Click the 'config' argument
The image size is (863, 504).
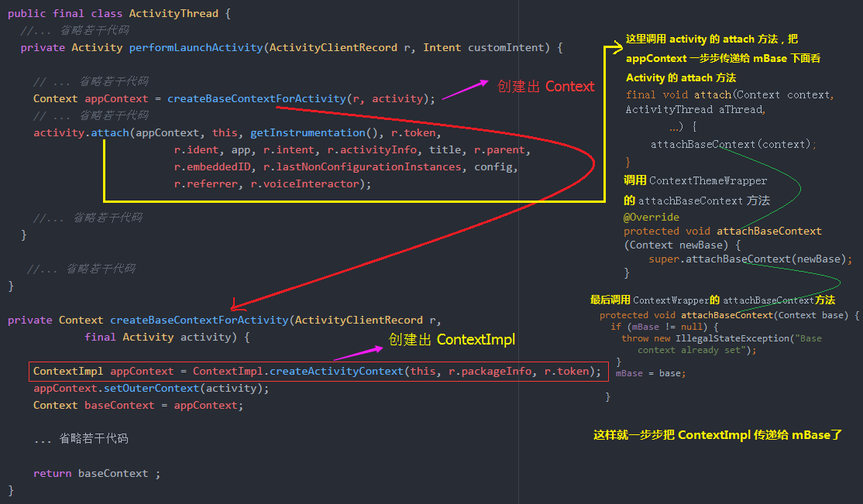tap(493, 166)
